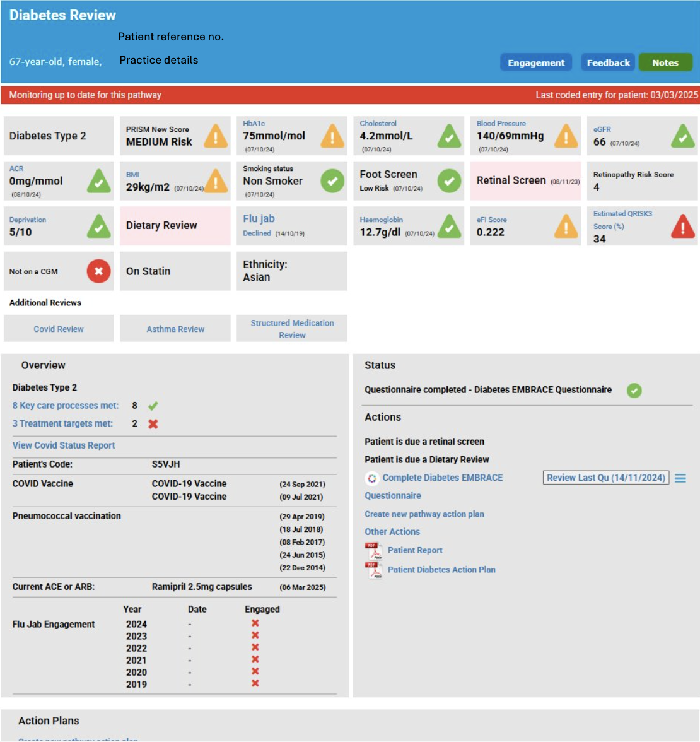Screen dimensions: 700x742
Task: Open the hamburger menu beside Review Last Qu
Action: [680, 478]
